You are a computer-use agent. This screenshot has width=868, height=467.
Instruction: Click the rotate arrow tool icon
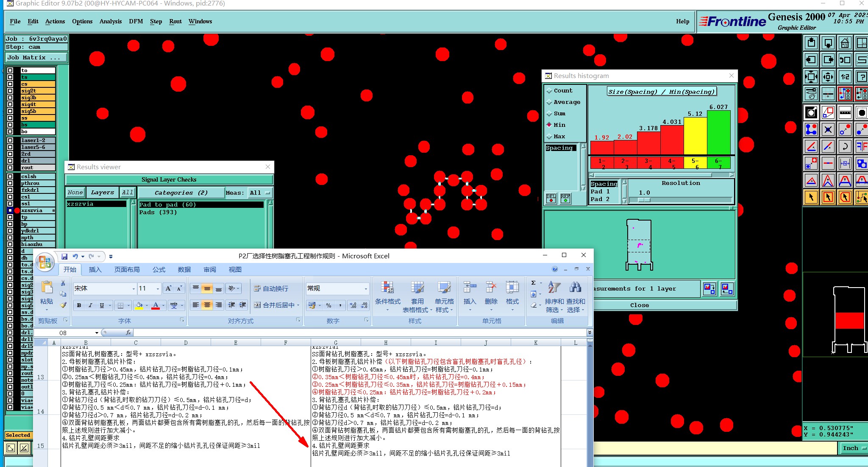tap(845, 147)
